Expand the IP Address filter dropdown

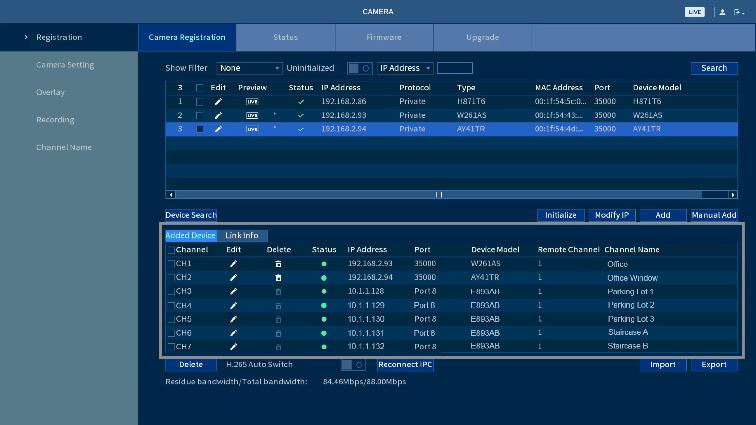405,69
